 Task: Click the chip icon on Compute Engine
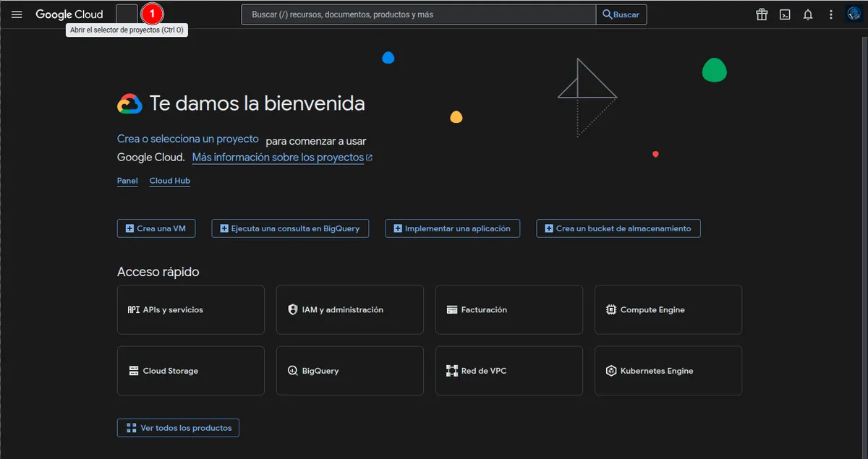(x=611, y=309)
